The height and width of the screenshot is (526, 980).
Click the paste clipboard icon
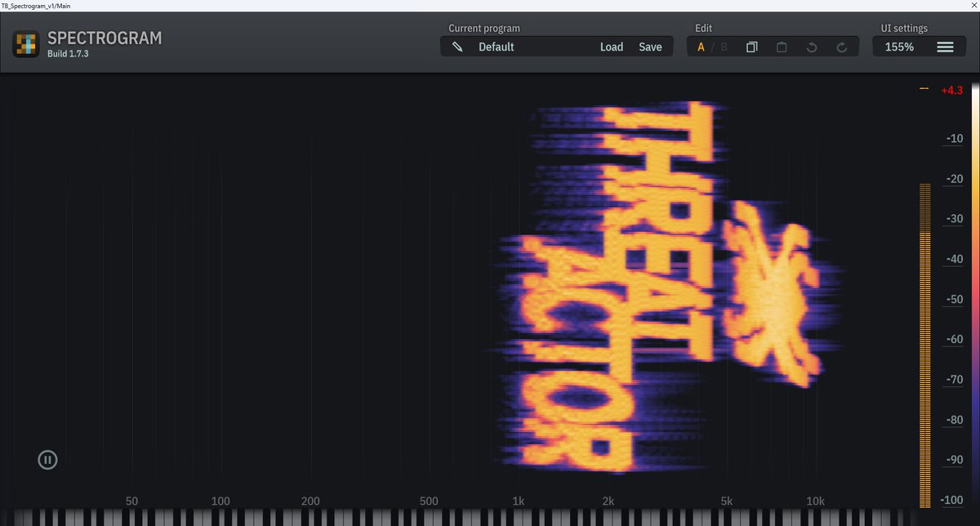click(x=782, y=47)
